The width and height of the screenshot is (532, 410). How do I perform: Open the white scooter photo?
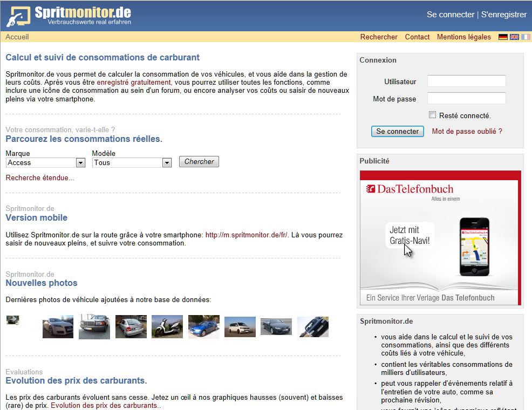(x=167, y=326)
